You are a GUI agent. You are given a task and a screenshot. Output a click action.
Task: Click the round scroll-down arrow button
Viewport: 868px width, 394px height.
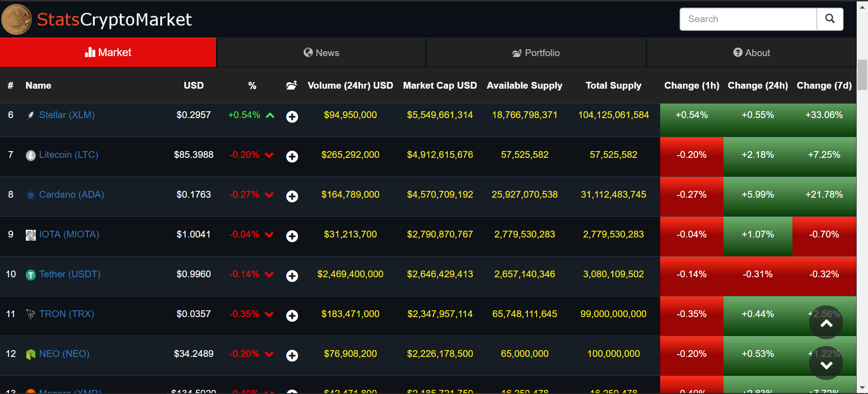coord(826,363)
